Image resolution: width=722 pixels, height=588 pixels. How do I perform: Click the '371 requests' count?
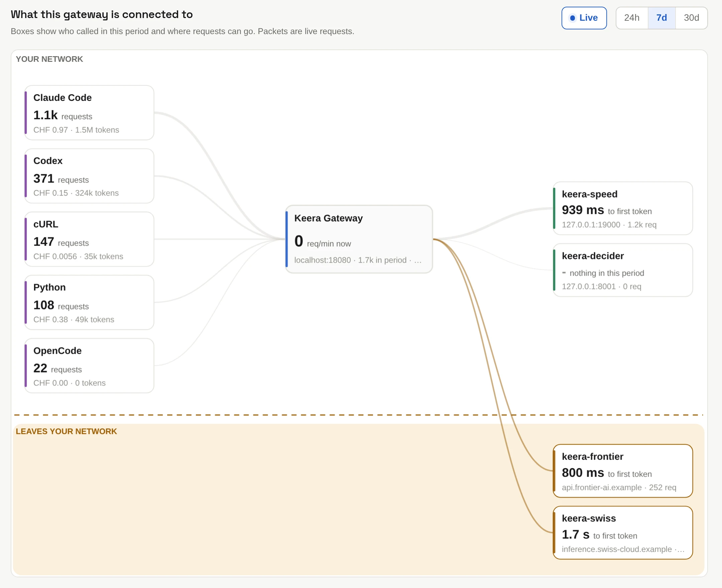pyautogui.click(x=61, y=179)
